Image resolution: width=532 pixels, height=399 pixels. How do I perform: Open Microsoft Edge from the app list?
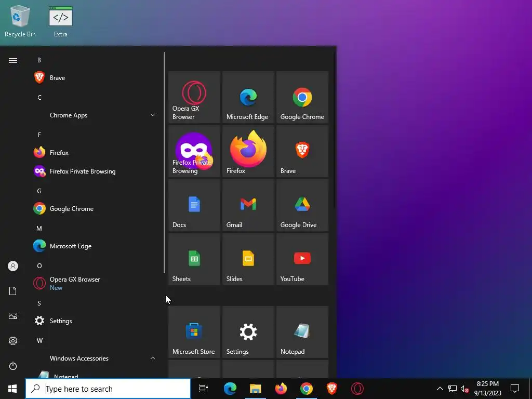click(x=96, y=246)
